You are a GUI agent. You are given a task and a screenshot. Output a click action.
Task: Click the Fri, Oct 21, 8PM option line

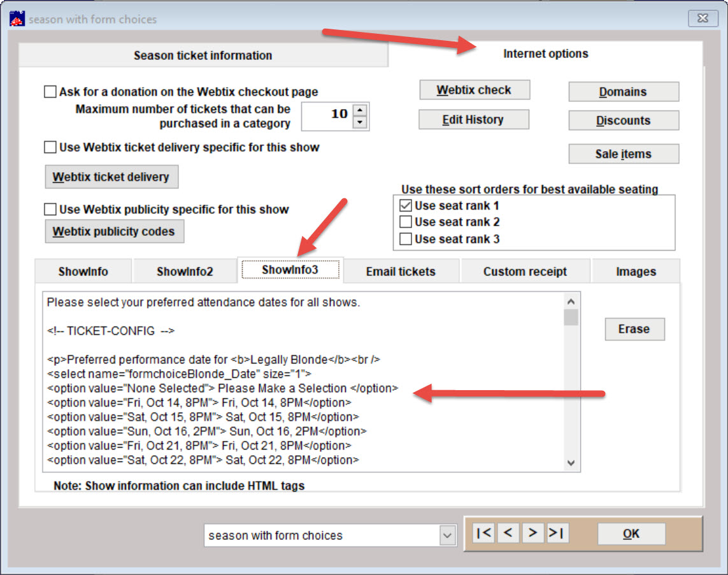tap(199, 446)
